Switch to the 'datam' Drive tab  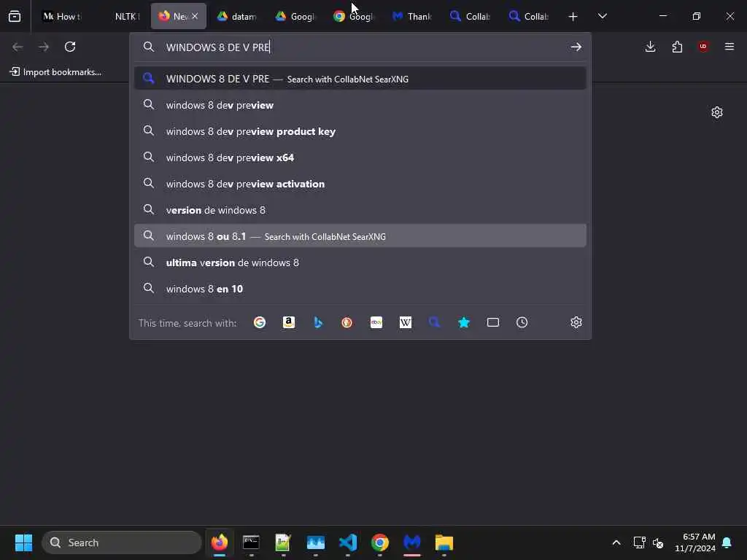tap(237, 16)
